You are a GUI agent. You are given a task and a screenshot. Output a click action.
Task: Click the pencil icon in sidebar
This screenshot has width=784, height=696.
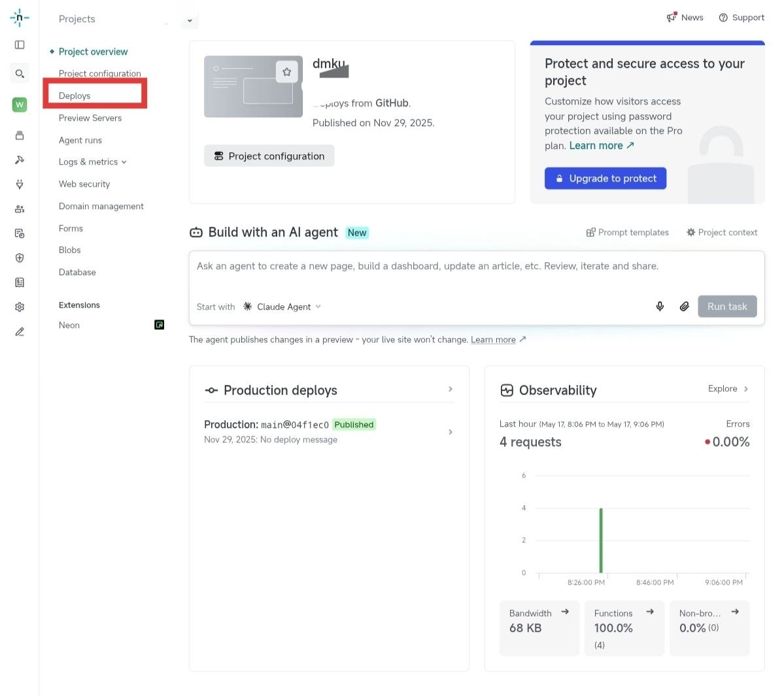click(x=20, y=332)
